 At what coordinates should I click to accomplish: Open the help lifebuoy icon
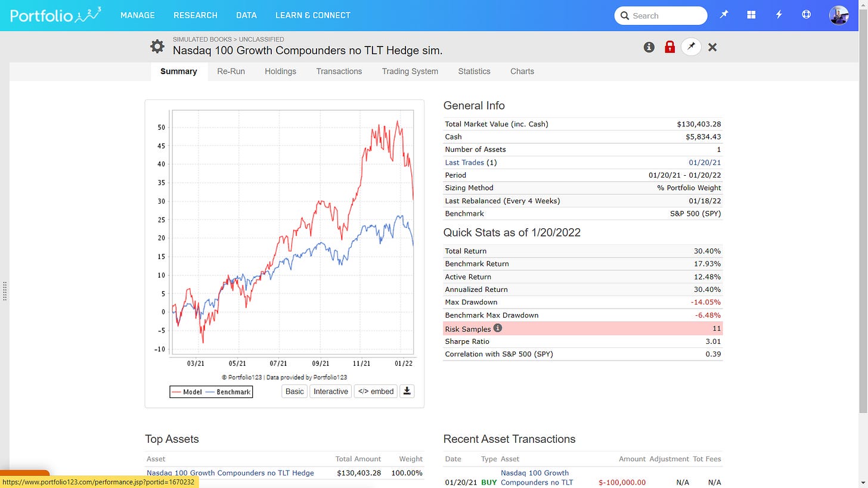pos(806,15)
